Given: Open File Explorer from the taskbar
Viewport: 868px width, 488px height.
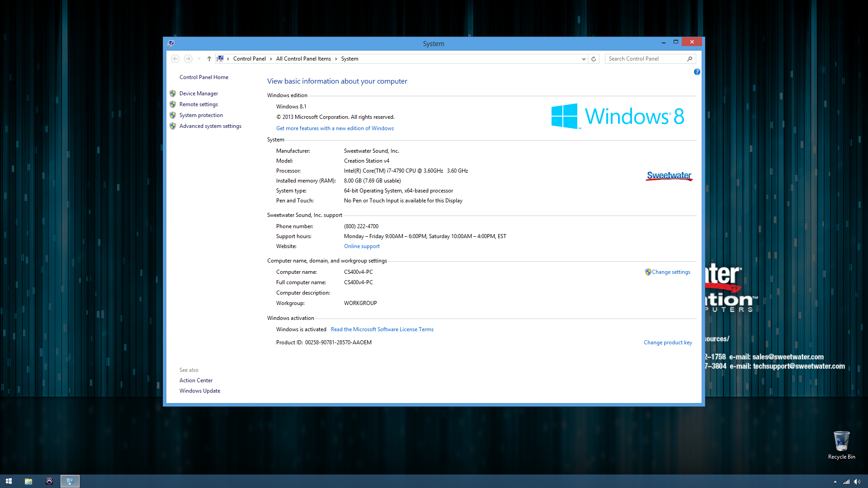Looking at the screenshot, I should pos(28,481).
